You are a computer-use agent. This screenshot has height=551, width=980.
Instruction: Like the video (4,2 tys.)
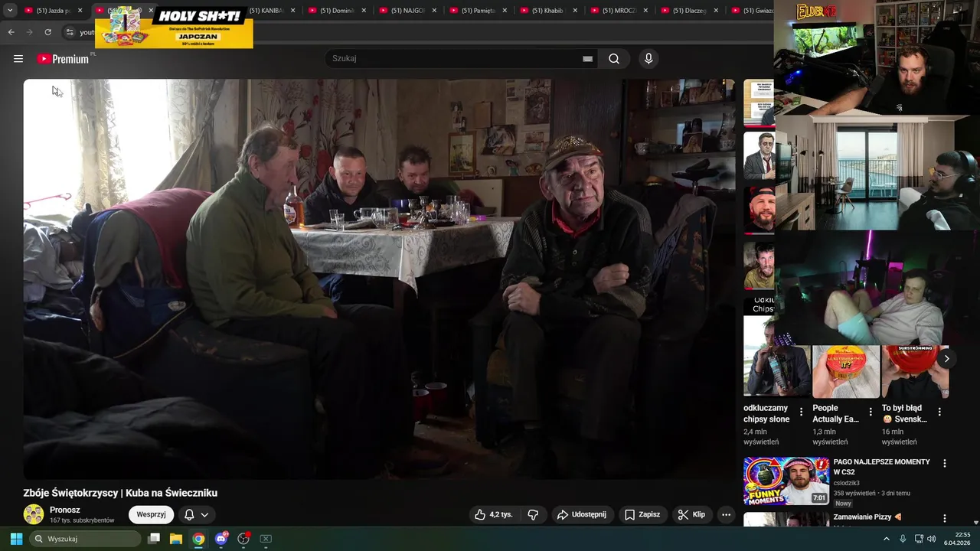pos(494,515)
